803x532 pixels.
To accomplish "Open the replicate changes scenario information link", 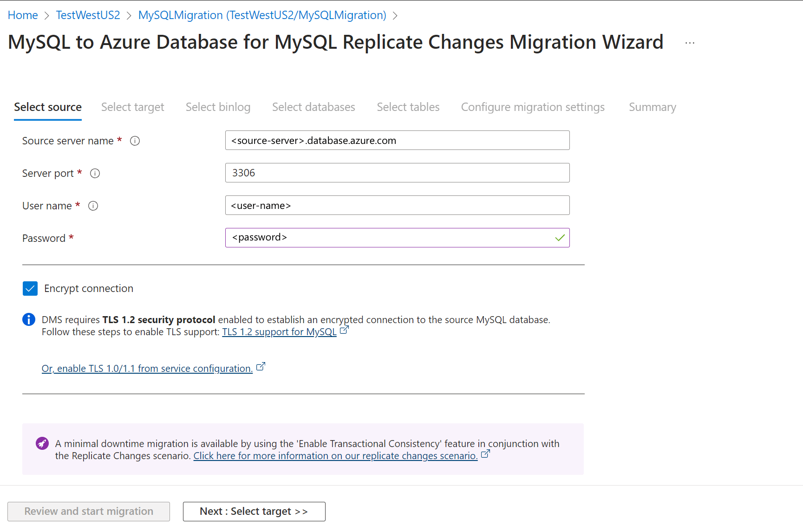I will 335,456.
